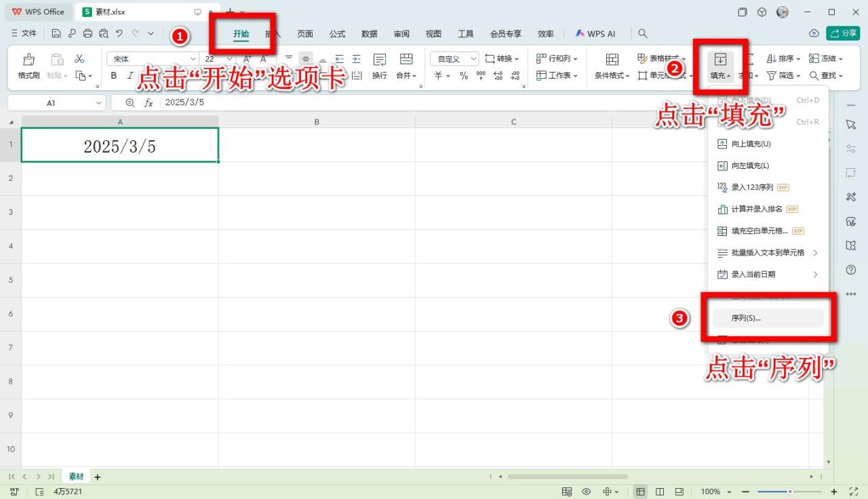Switch to page layout view in status bar
This screenshot has width=868, height=499.
pos(660,492)
